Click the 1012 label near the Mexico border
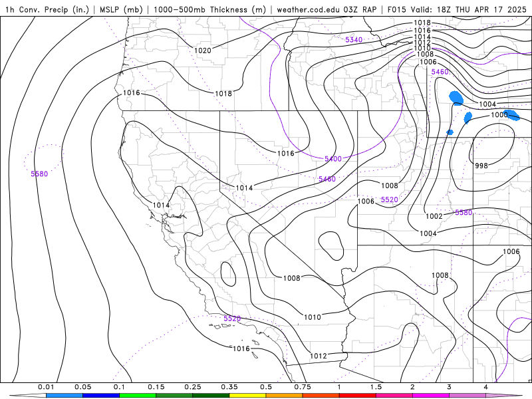The height and width of the screenshot is (399, 532). [319, 356]
